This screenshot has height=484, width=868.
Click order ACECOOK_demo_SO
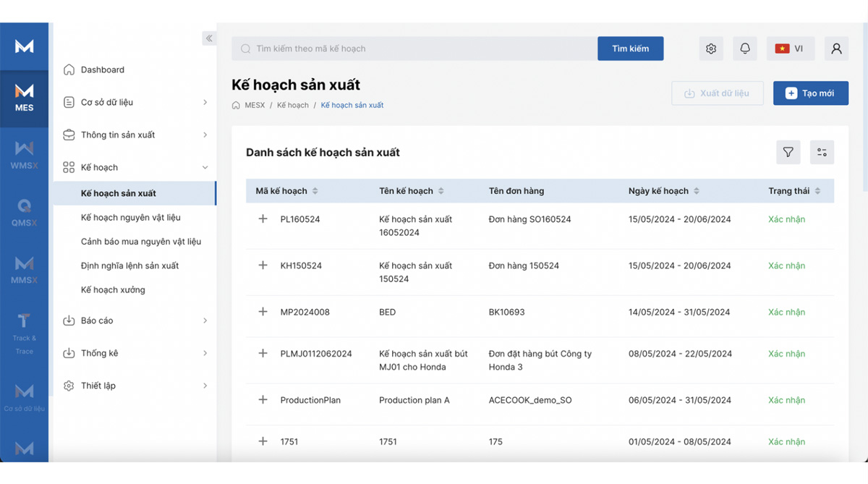[x=530, y=400]
